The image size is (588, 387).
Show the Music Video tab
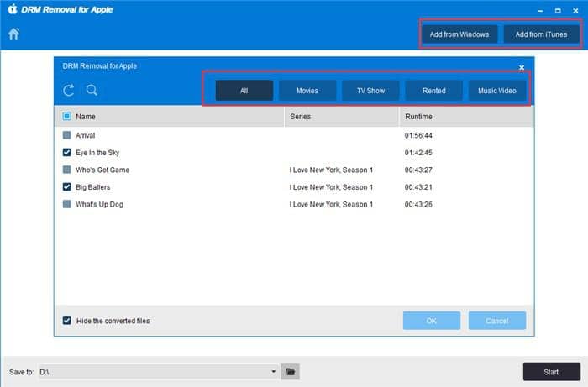(x=497, y=91)
